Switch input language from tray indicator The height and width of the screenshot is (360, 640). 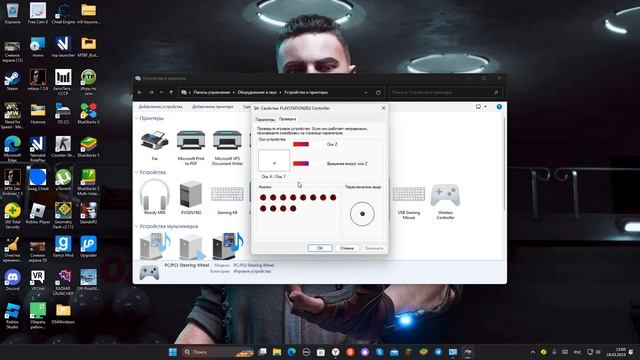[x=578, y=352]
